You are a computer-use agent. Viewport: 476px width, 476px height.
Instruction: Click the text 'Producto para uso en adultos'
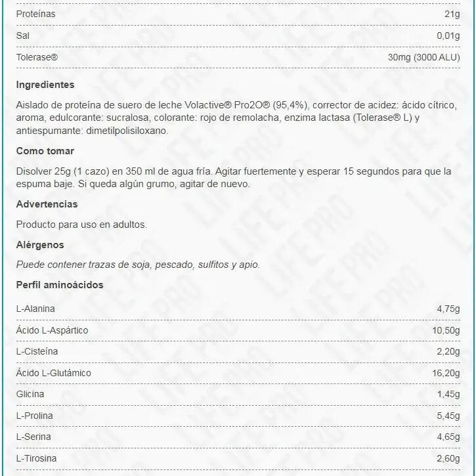click(x=81, y=224)
